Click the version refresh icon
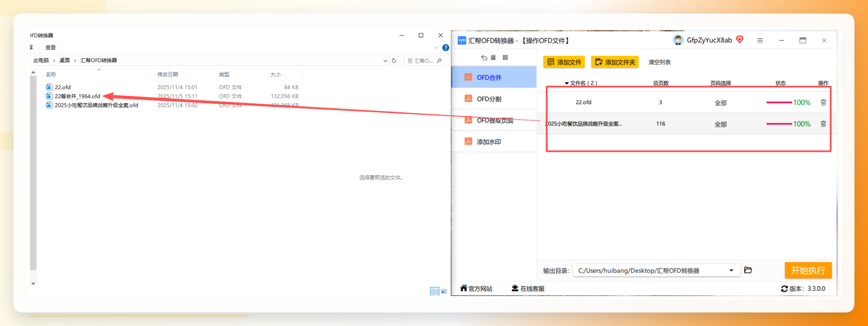The width and height of the screenshot is (868, 326). click(784, 289)
